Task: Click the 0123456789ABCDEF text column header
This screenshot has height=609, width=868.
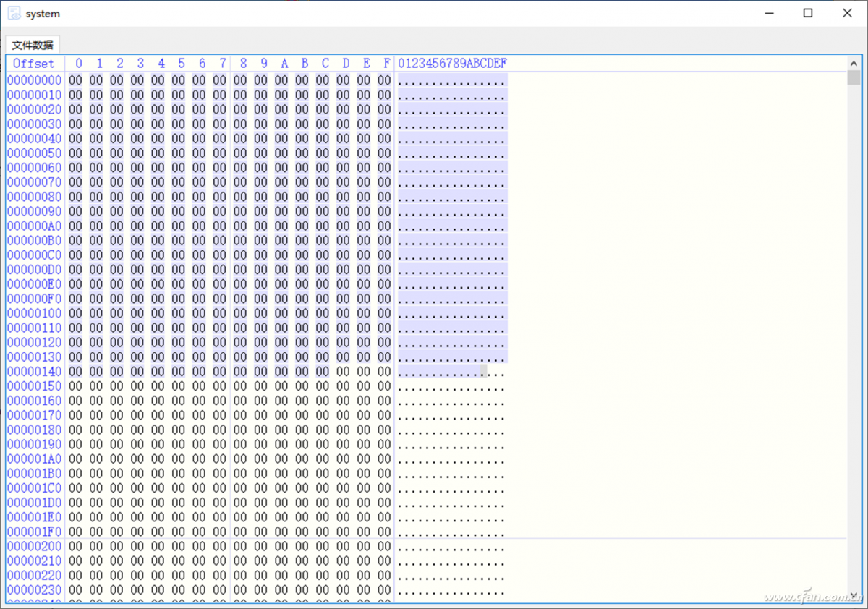Action: pyautogui.click(x=452, y=64)
